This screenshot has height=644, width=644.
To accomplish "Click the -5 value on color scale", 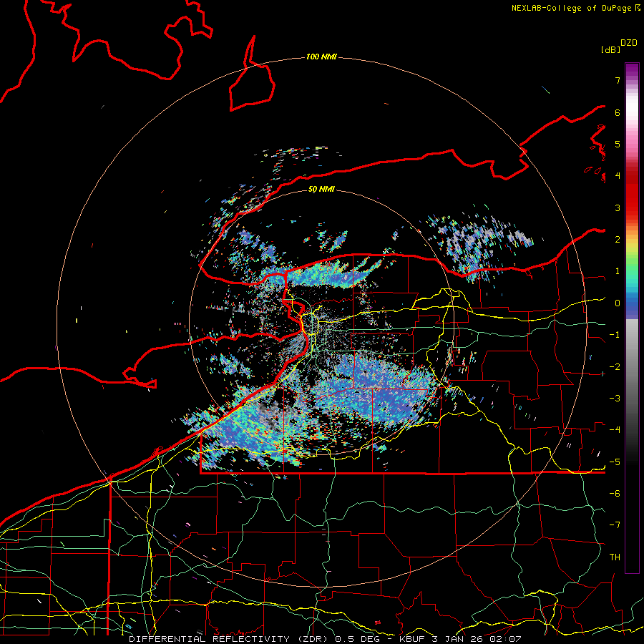I will (x=615, y=462).
